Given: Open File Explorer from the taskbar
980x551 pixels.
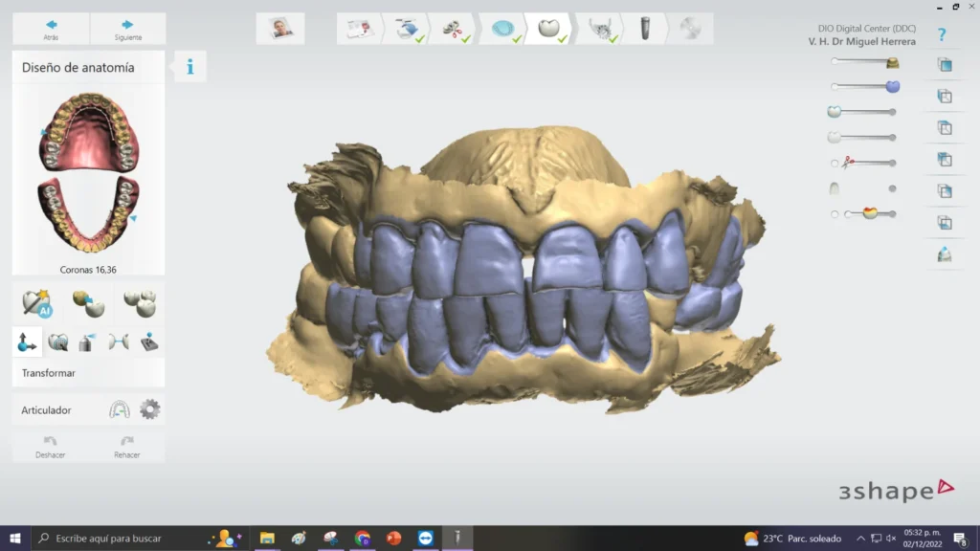Looking at the screenshot, I should [268, 538].
